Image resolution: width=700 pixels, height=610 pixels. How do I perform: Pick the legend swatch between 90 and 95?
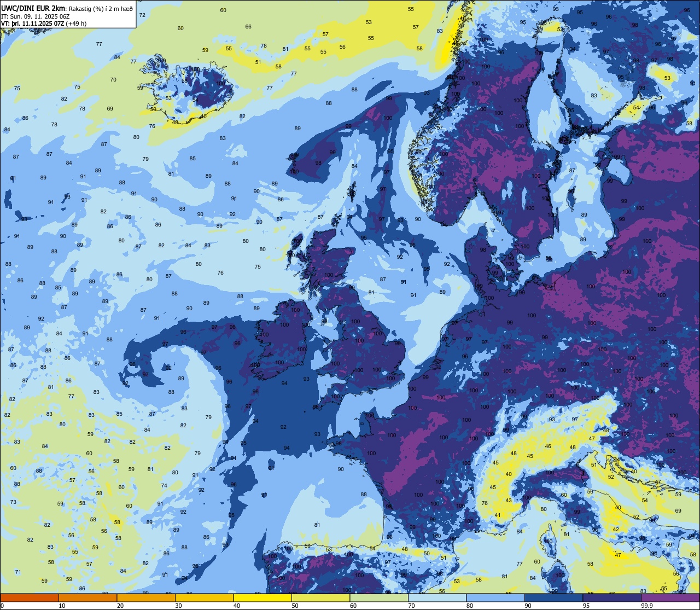pos(553,597)
